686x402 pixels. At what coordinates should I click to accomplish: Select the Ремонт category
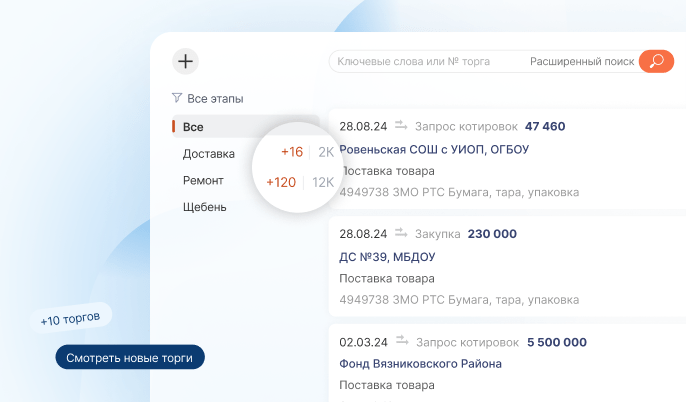coord(203,181)
